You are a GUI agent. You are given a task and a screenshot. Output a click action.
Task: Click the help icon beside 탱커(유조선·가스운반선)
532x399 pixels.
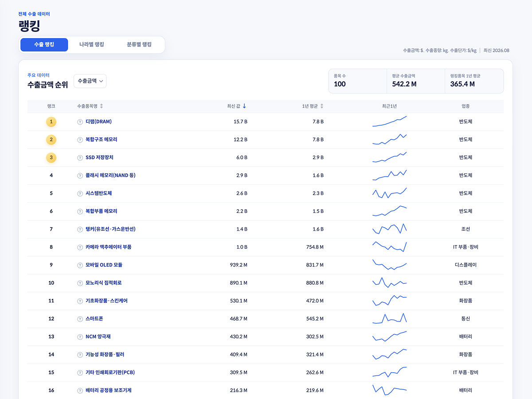coord(80,230)
